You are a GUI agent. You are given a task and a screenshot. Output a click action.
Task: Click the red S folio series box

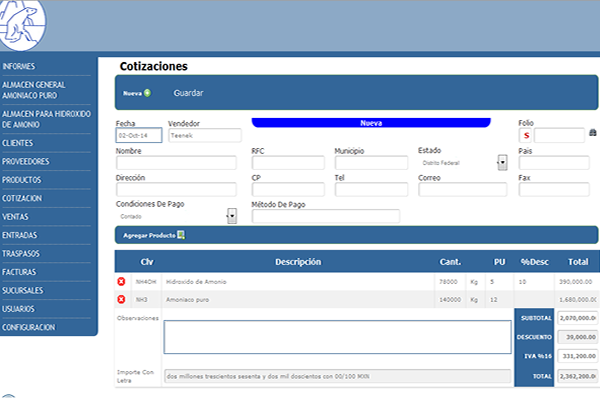[x=526, y=135]
